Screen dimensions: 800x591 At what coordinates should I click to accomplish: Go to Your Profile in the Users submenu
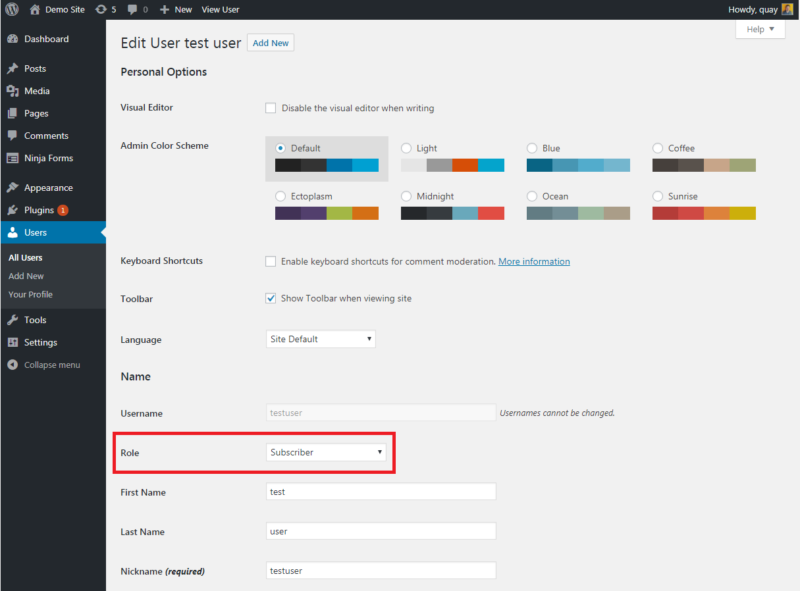coord(39,293)
